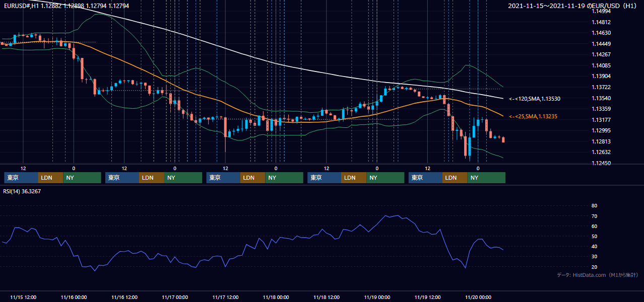Click RSI scale value 40
The width and height of the screenshot is (644, 302).
coord(594,246)
